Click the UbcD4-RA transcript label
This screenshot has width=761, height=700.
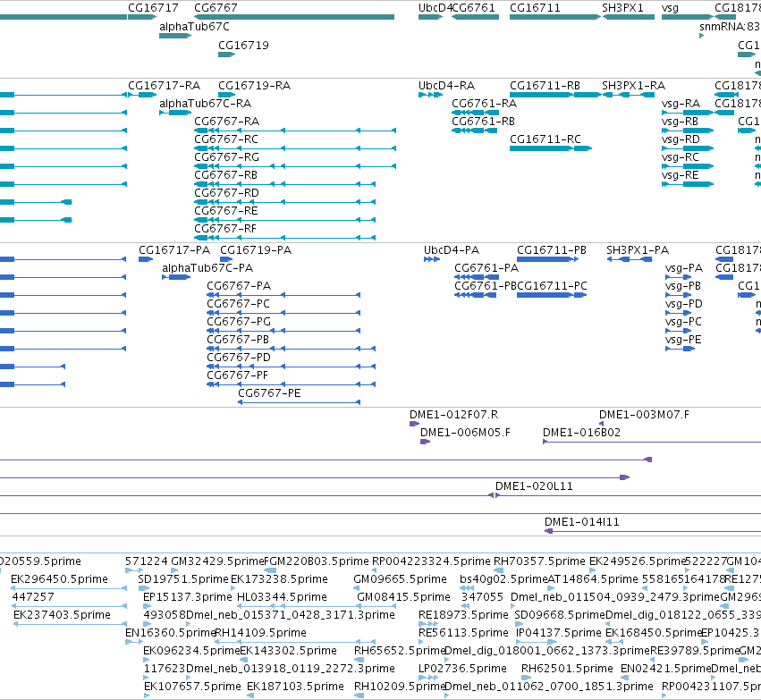(446, 86)
